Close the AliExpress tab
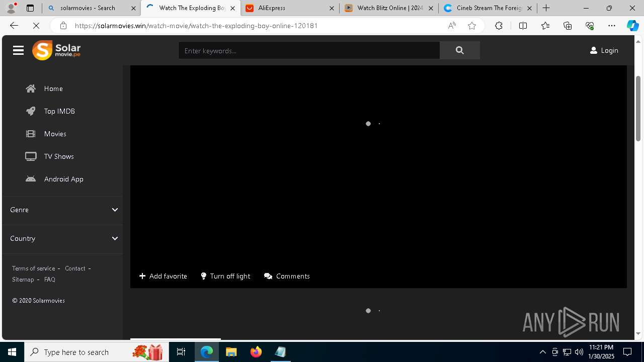Viewport: 644px width, 362px height. click(332, 8)
